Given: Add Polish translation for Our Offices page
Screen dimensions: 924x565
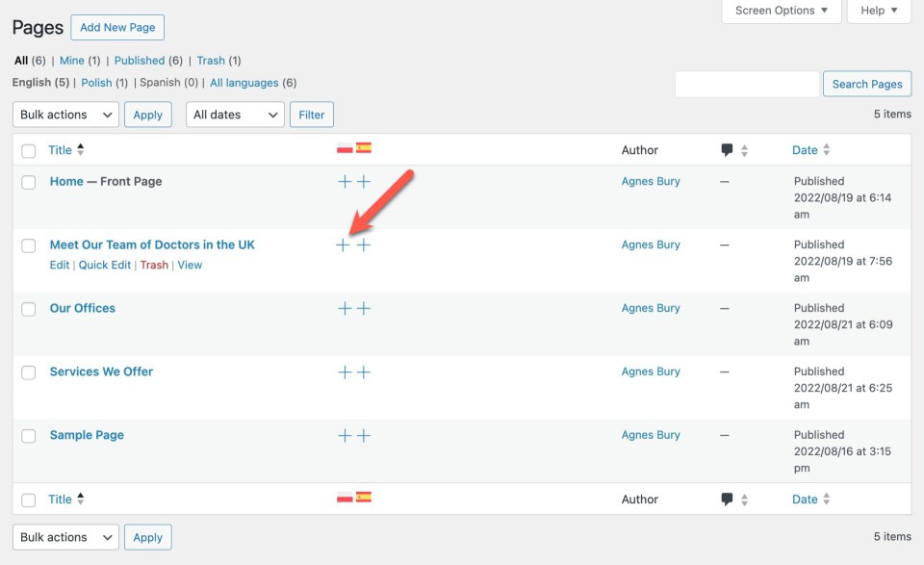Looking at the screenshot, I should coord(344,309).
